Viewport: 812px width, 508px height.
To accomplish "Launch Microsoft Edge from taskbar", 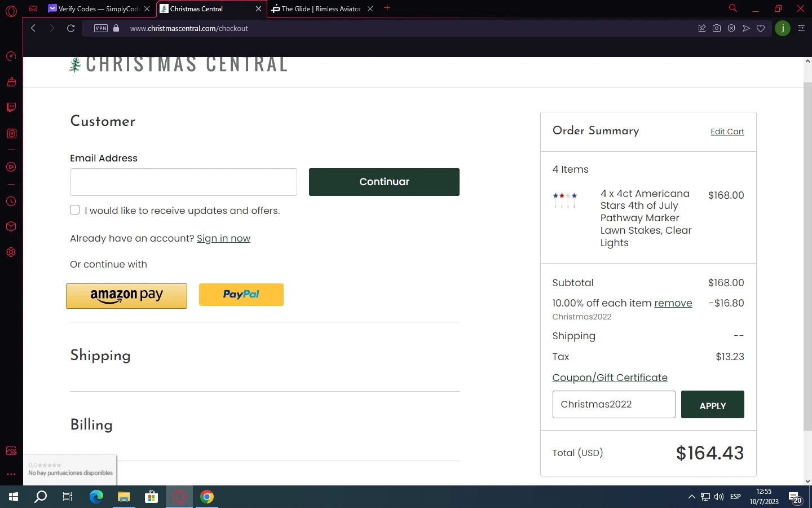I will coord(96,497).
